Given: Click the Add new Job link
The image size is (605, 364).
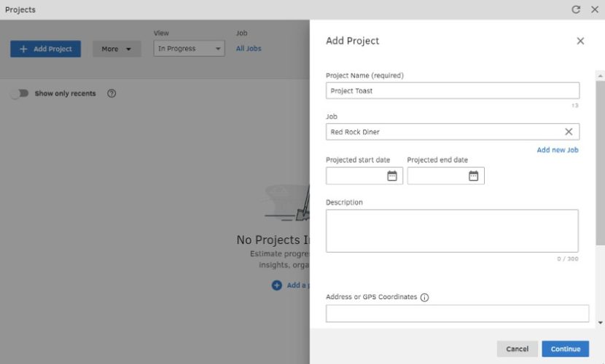Looking at the screenshot, I should (x=558, y=150).
